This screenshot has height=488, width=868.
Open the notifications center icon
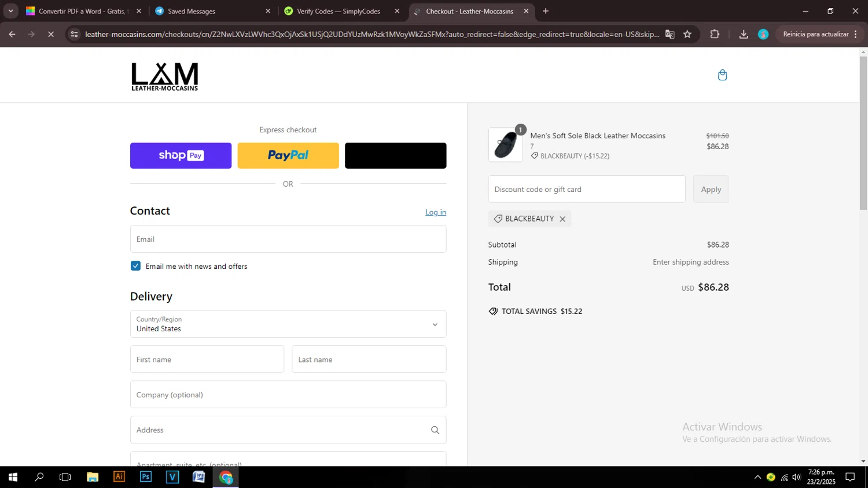pyautogui.click(x=850, y=477)
